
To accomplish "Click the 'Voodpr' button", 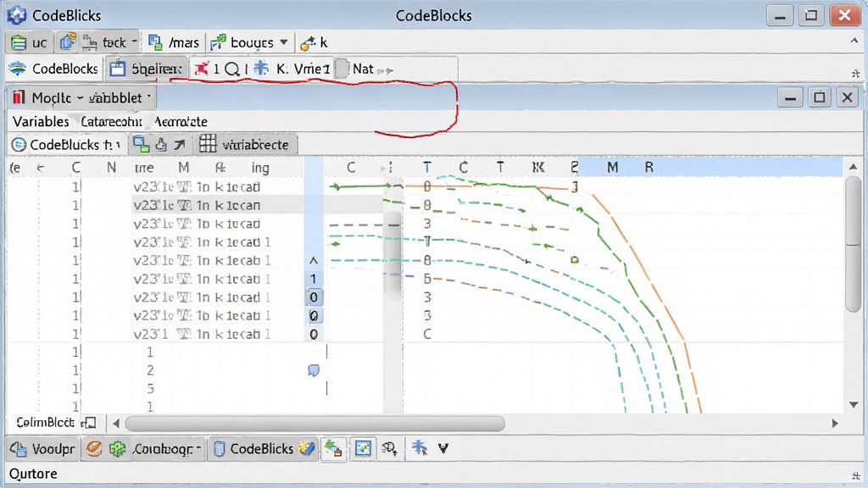I will pos(43,449).
